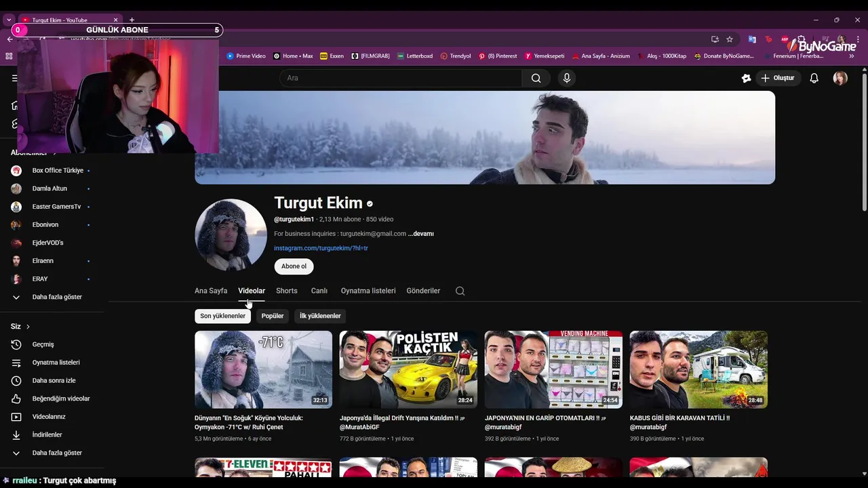Expand the Siz section chevron

coord(28,327)
